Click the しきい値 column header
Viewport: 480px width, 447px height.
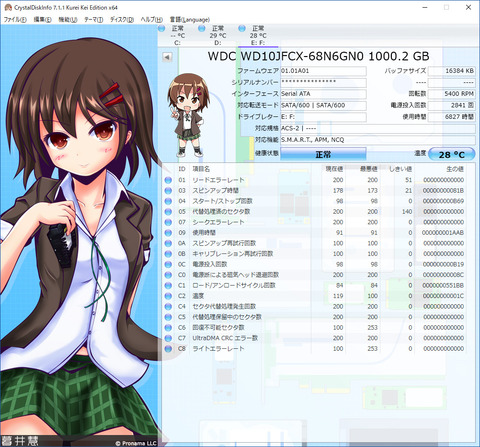pos(401,169)
